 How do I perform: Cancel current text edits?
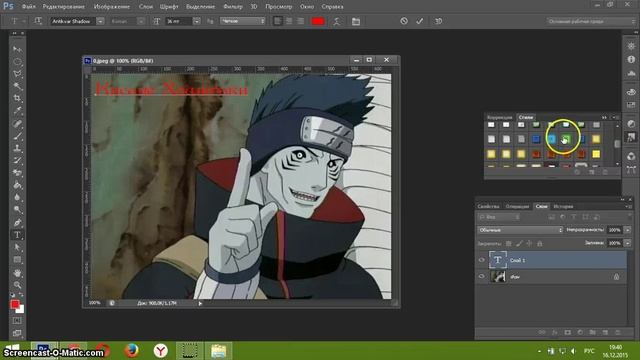click(404, 21)
